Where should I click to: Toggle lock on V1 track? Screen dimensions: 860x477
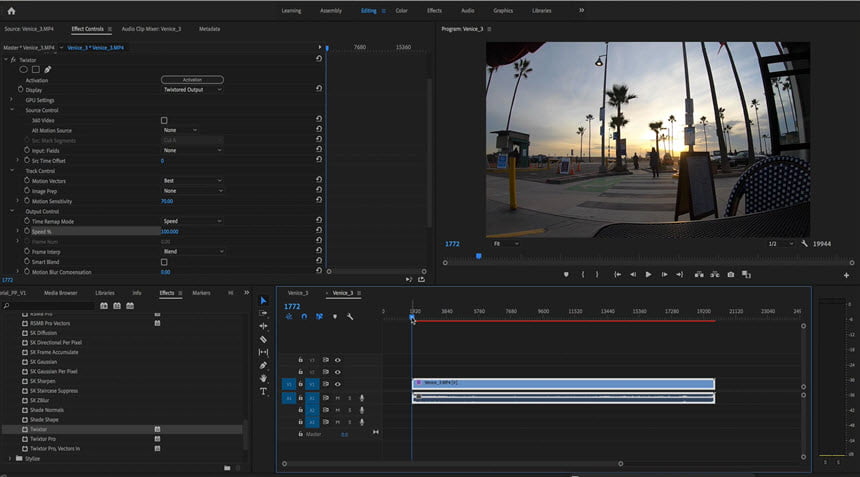pos(300,384)
